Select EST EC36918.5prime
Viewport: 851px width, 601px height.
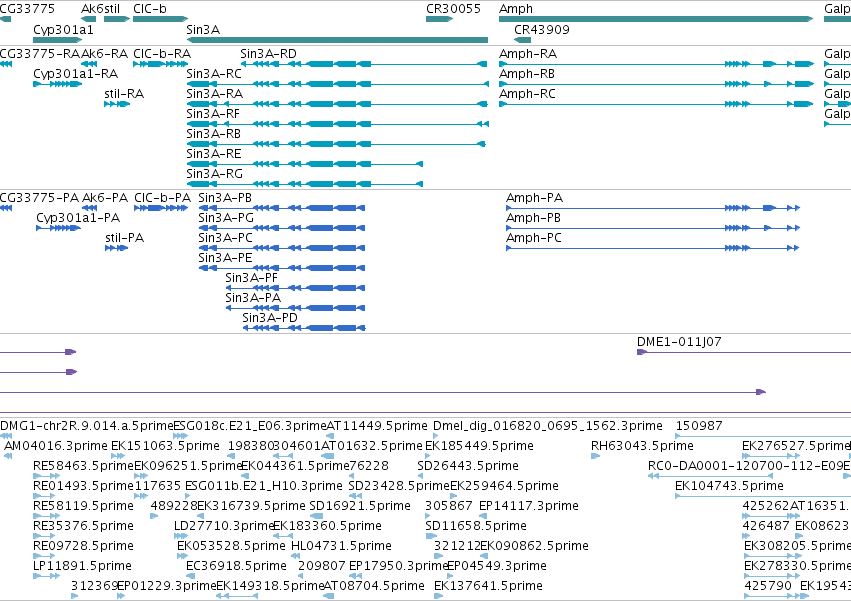[190, 576]
